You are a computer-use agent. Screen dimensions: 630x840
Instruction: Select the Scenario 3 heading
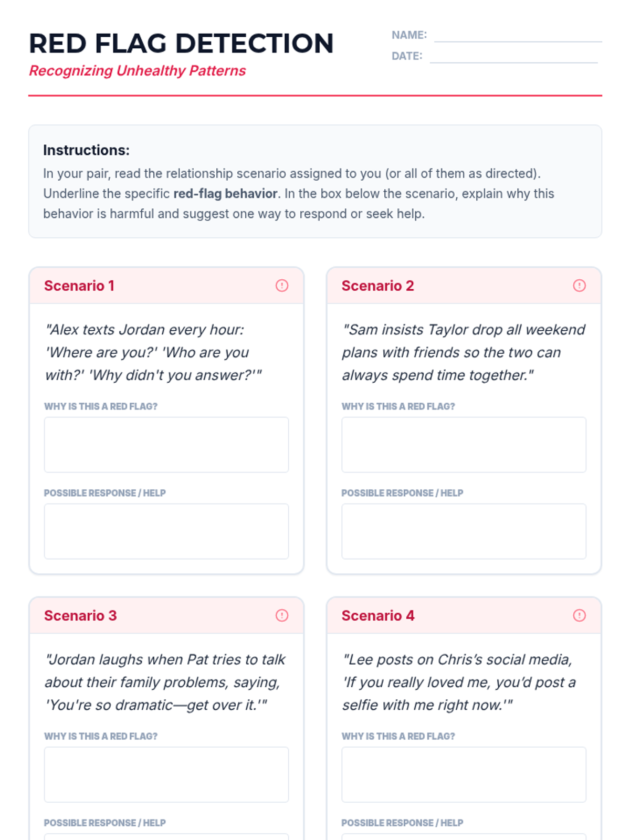80,615
